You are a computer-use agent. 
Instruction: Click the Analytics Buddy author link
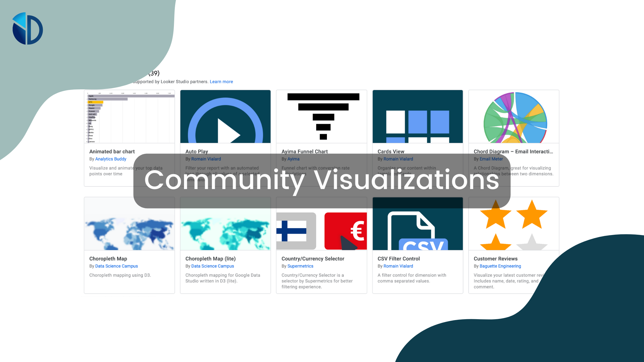(111, 159)
